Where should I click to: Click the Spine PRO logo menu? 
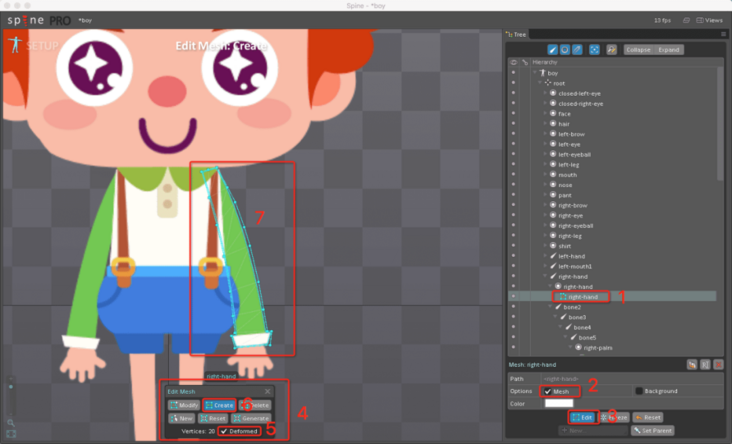(39, 21)
